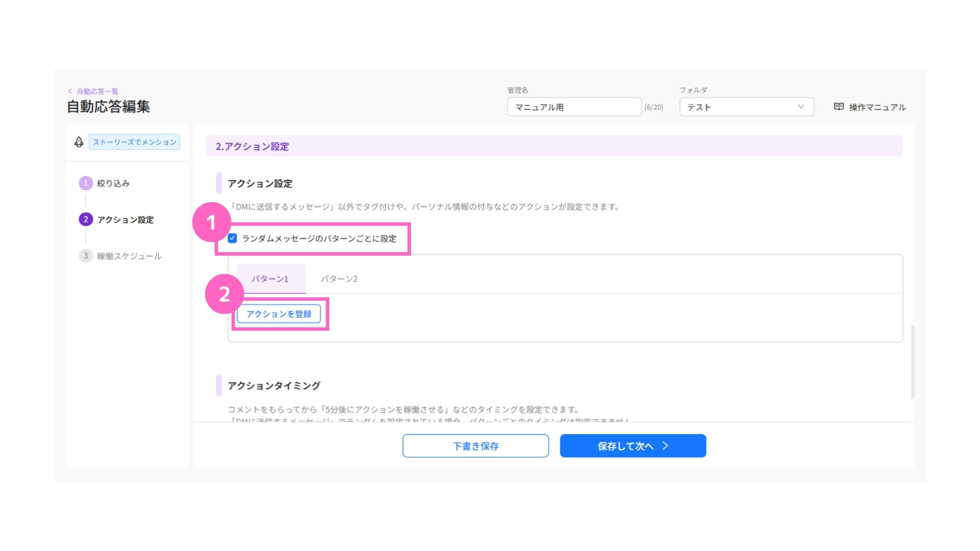Click the 管理名 input field
Screen dimensions: 980x551
click(x=574, y=107)
